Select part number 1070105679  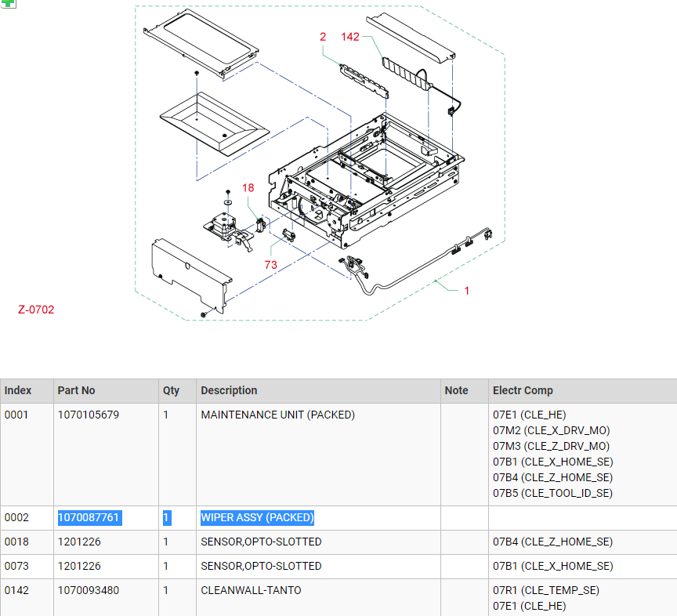pos(89,415)
